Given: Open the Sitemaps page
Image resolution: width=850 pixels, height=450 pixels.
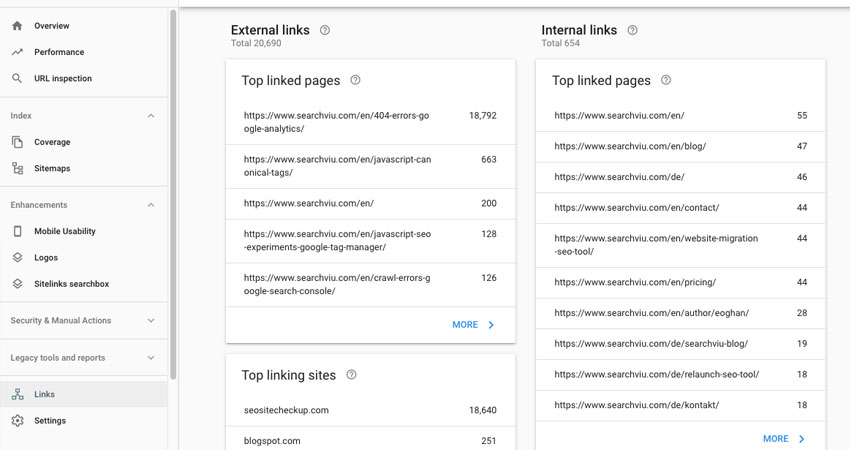Looking at the screenshot, I should point(84,168).
